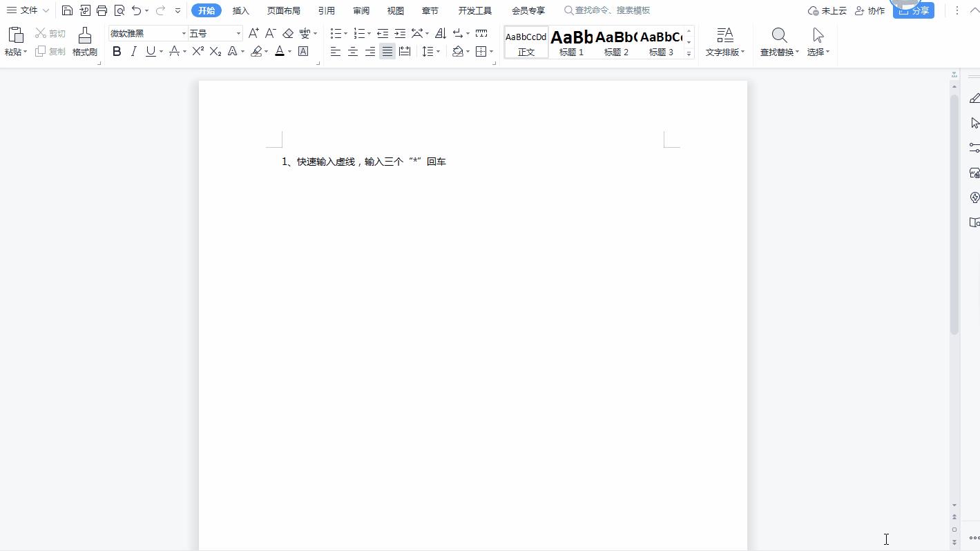Open the font size dropdown (五号)

click(x=238, y=33)
